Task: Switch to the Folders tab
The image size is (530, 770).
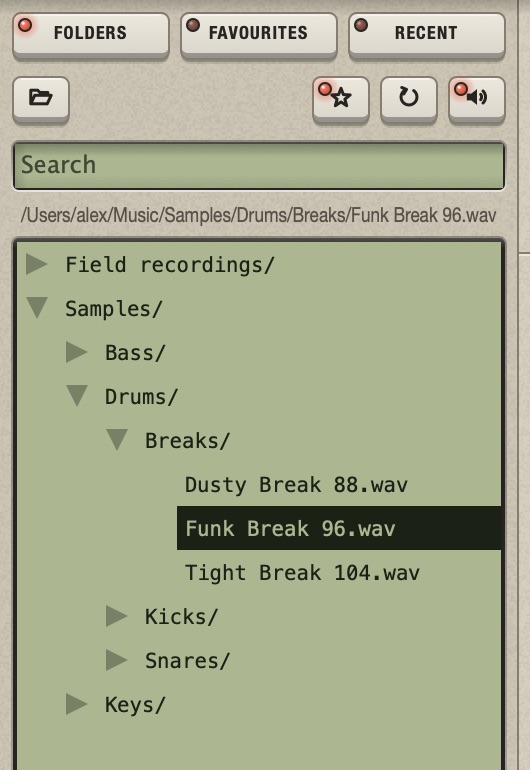Action: [91, 34]
